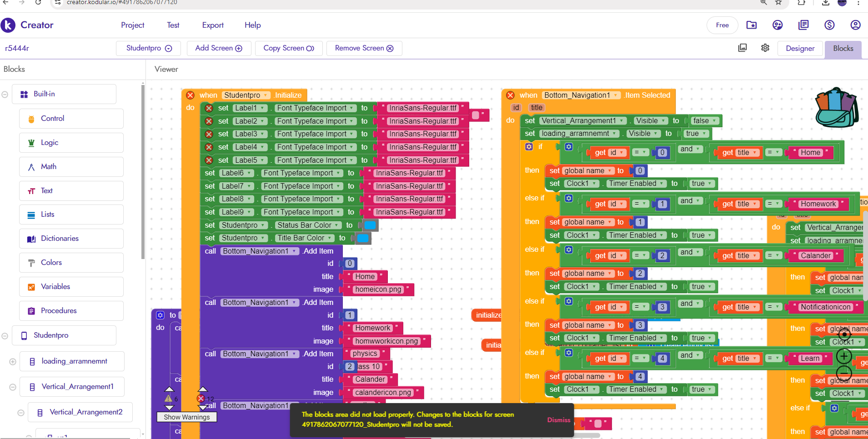Open the dollar sign monetization icon
This screenshot has width=868, height=439.
829,25
